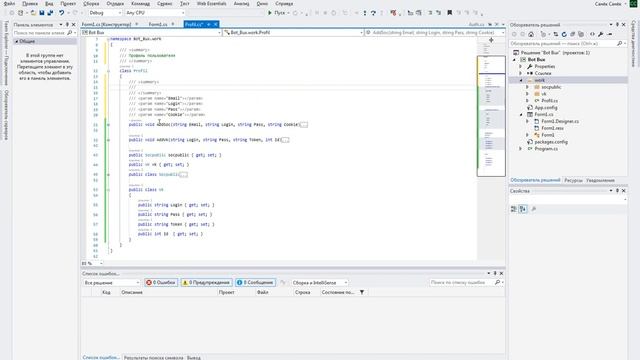Collapse the class Profil outline marker

point(108,71)
